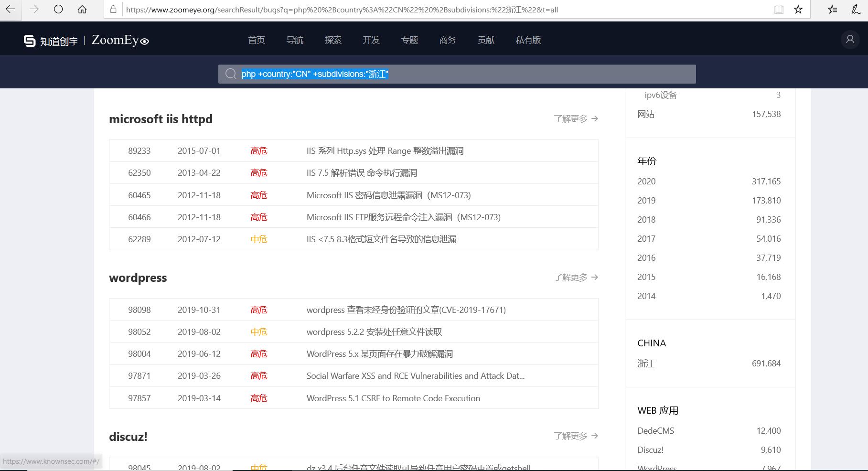Viewport: 868px width, 471px height.
Task: Open the 专题 navigation menu
Action: coord(409,40)
